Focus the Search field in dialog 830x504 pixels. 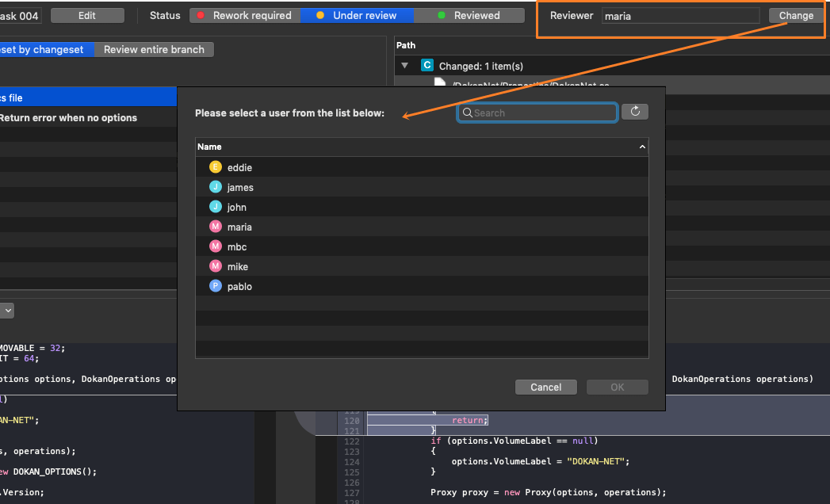[537, 113]
